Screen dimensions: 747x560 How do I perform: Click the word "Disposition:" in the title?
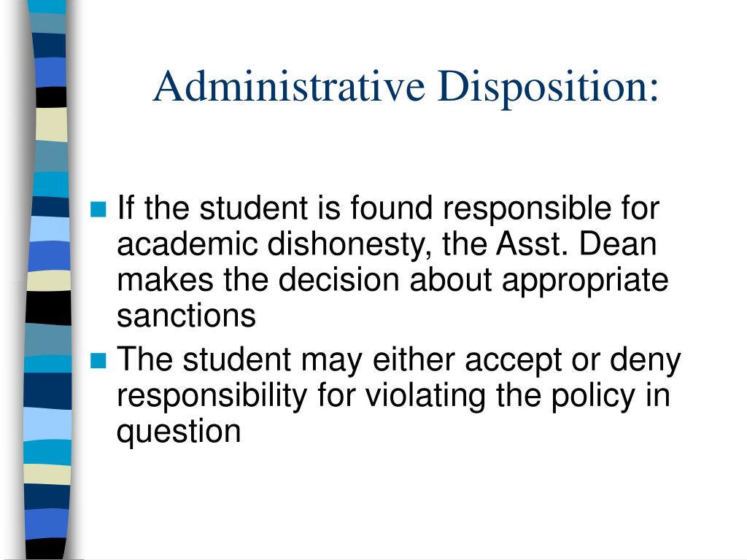[549, 87]
